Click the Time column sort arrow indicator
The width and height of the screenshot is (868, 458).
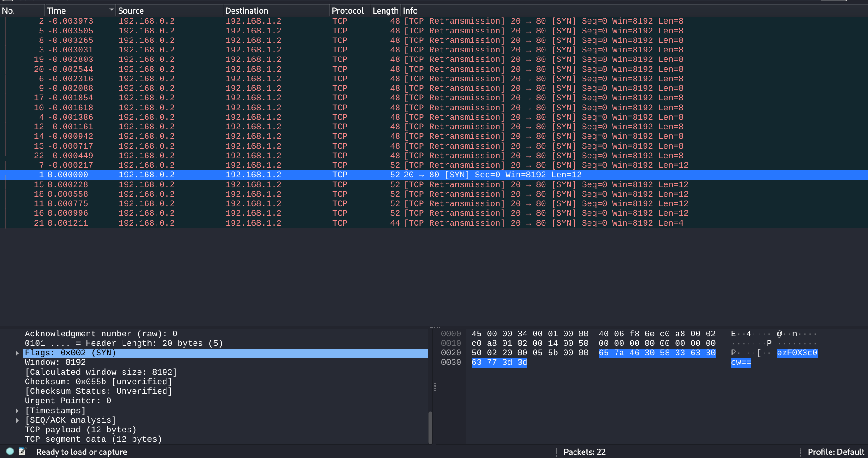click(111, 10)
